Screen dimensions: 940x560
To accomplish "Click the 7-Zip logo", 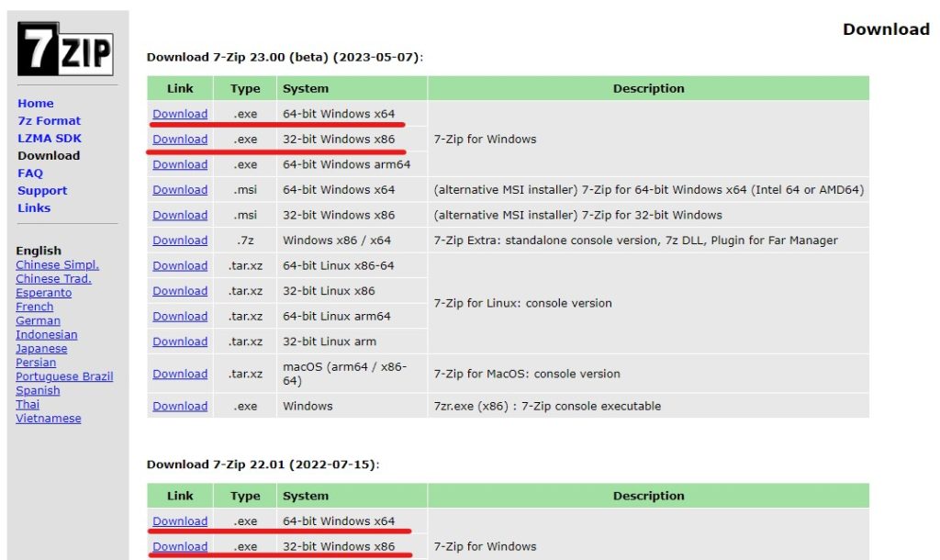I will [65, 50].
